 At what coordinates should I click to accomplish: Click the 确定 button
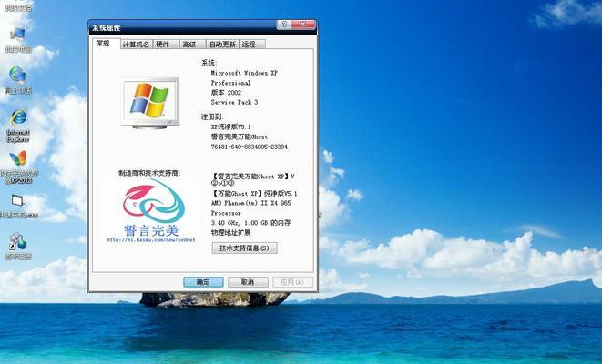coord(203,282)
